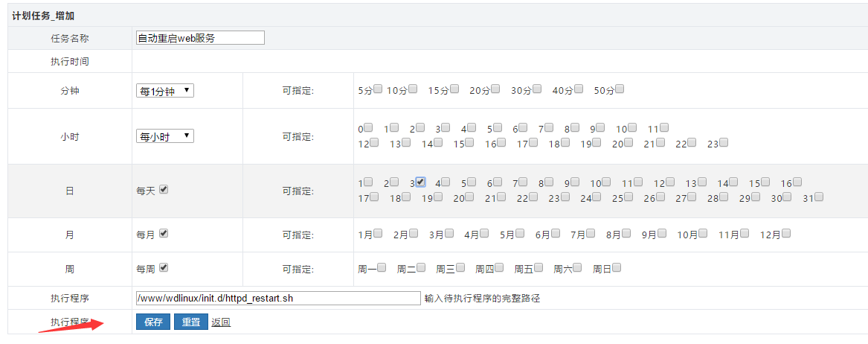Check the 周一 (Monday) checkbox
868x344 pixels.
382,268
